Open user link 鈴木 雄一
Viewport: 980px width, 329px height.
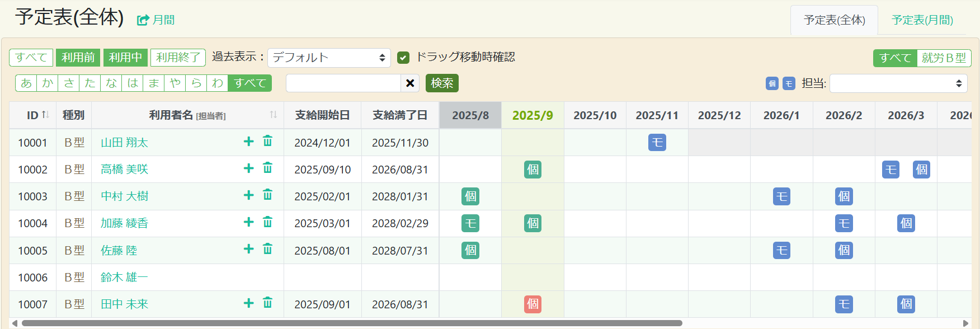[124, 277]
